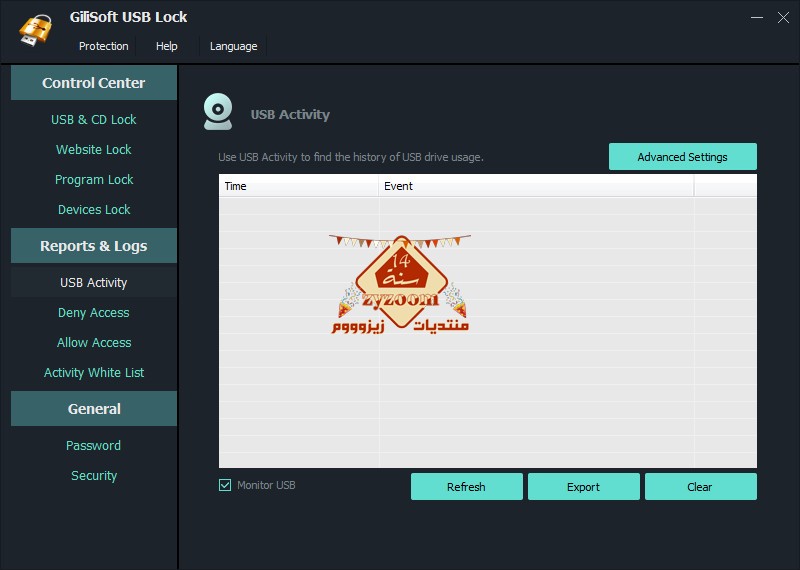Image resolution: width=800 pixels, height=570 pixels.
Task: Open the Program Lock page
Action: pyautogui.click(x=94, y=180)
